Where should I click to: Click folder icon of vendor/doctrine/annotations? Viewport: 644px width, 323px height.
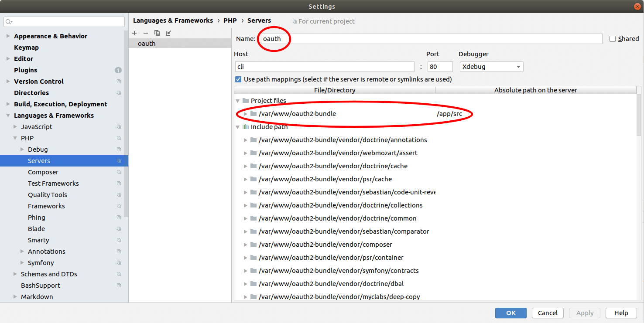tap(253, 140)
